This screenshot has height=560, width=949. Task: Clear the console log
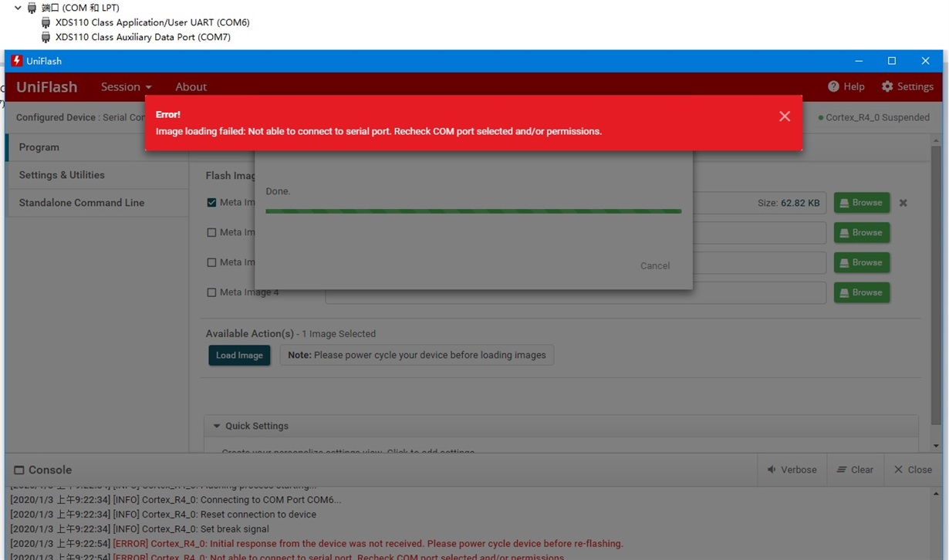tap(855, 470)
